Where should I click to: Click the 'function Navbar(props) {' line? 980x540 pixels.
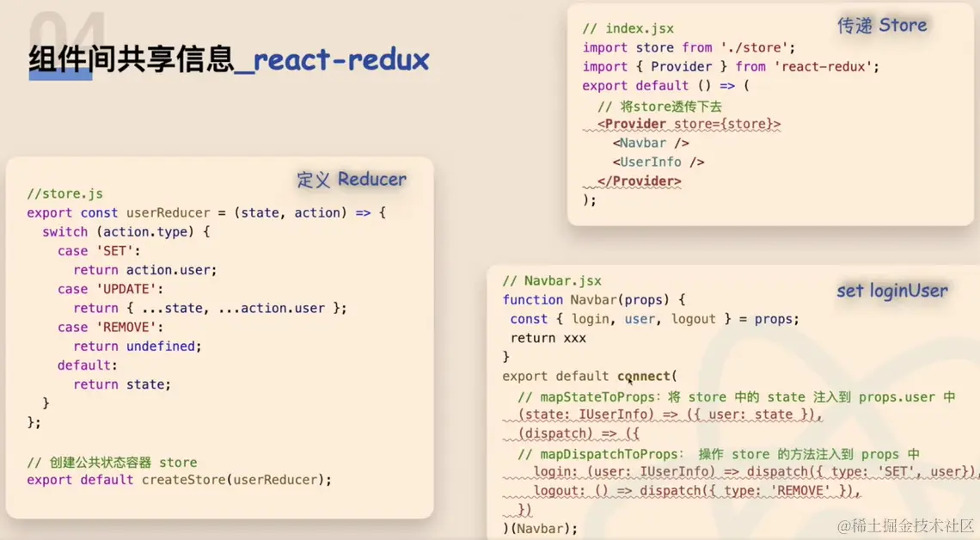click(x=594, y=300)
